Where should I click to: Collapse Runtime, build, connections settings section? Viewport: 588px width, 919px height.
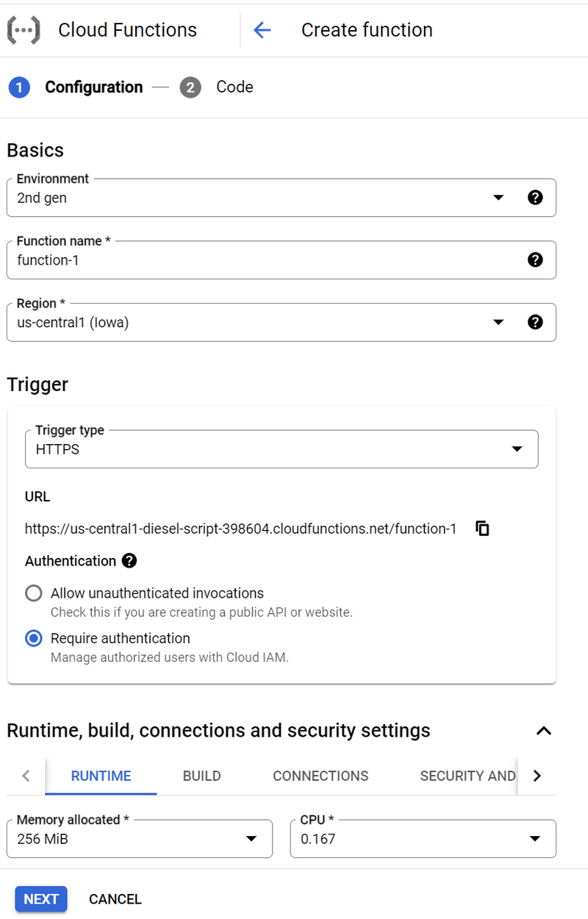(543, 731)
